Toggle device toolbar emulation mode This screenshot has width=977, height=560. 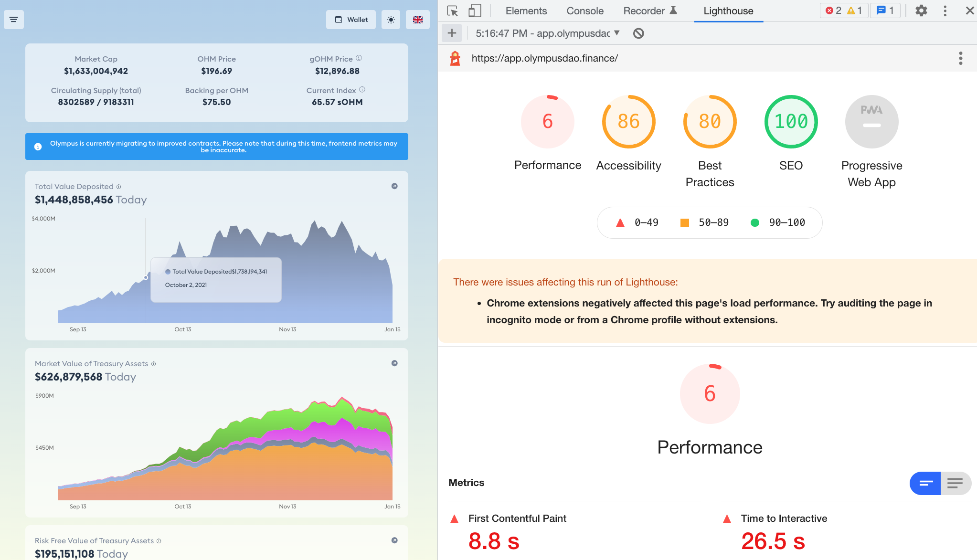click(x=474, y=10)
